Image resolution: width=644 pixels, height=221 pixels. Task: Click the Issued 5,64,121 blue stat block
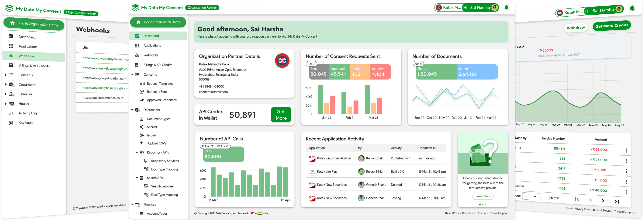coord(477,72)
